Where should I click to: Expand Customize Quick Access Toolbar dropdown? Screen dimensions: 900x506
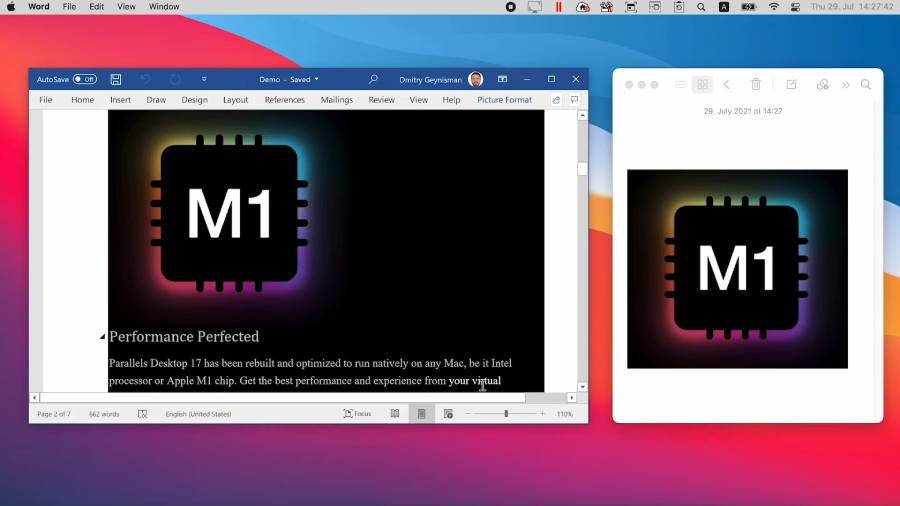click(204, 79)
